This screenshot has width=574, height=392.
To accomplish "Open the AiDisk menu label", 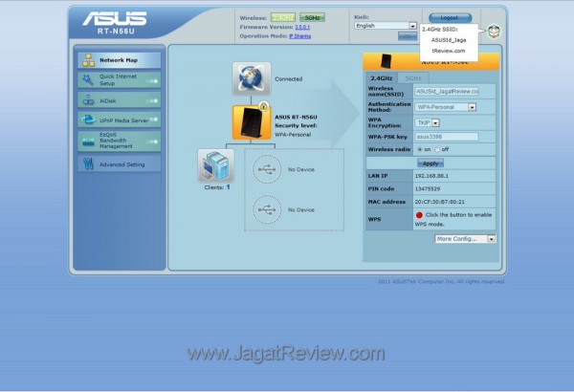I will pos(107,100).
